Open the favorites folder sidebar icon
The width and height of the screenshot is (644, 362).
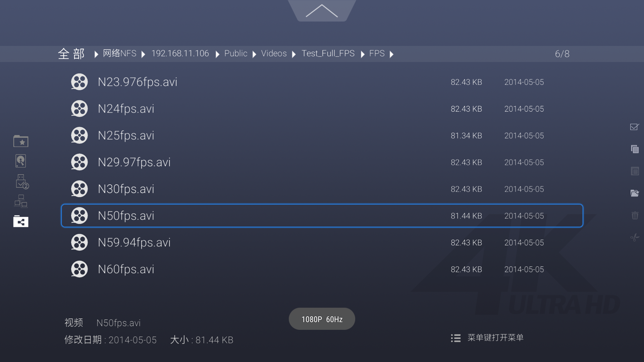(21, 141)
